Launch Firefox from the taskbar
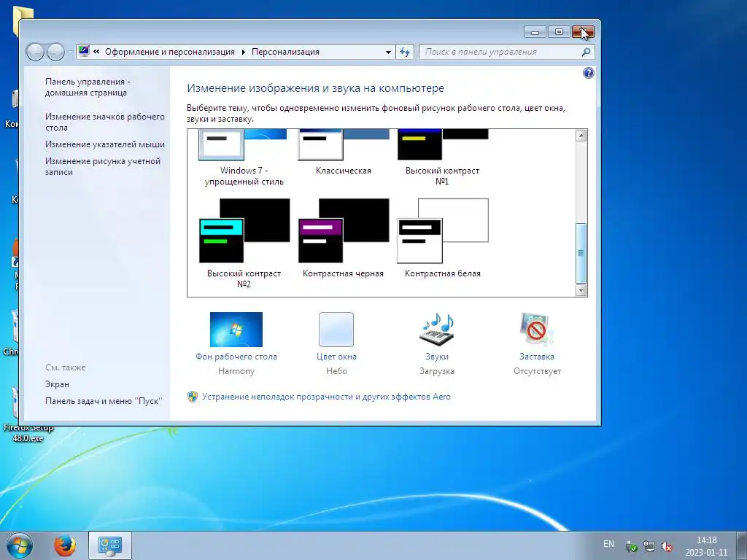747x560 pixels. 65,545
